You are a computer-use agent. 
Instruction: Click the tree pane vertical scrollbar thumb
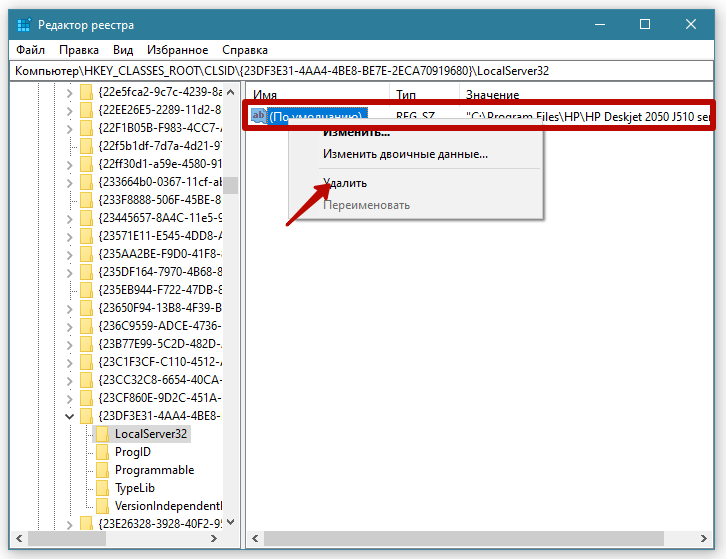coord(231,185)
